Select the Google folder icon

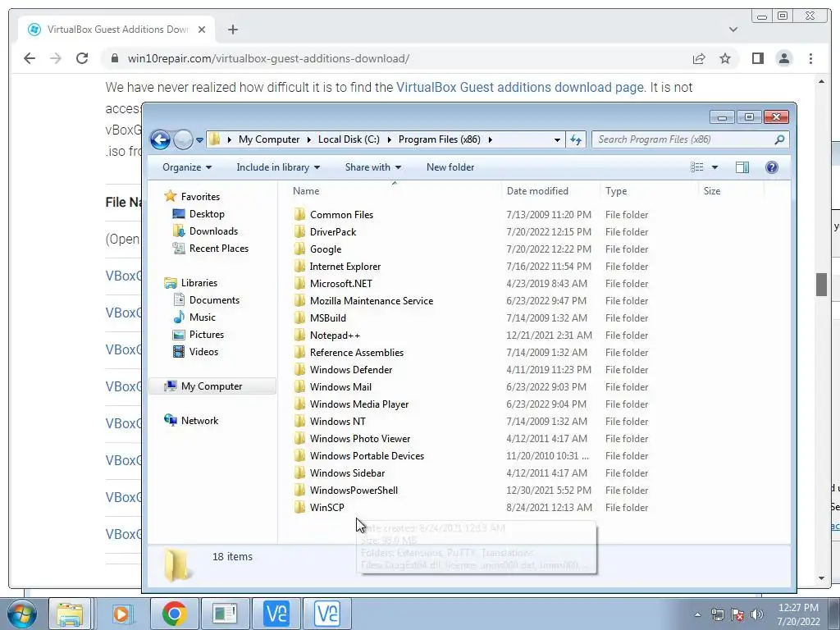click(299, 249)
